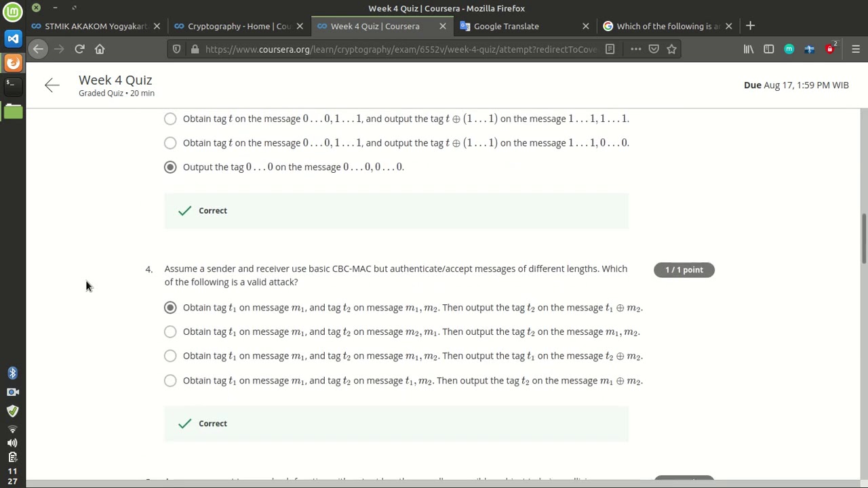Bookmark this page with the star icon
868x488 pixels.
pos(671,49)
